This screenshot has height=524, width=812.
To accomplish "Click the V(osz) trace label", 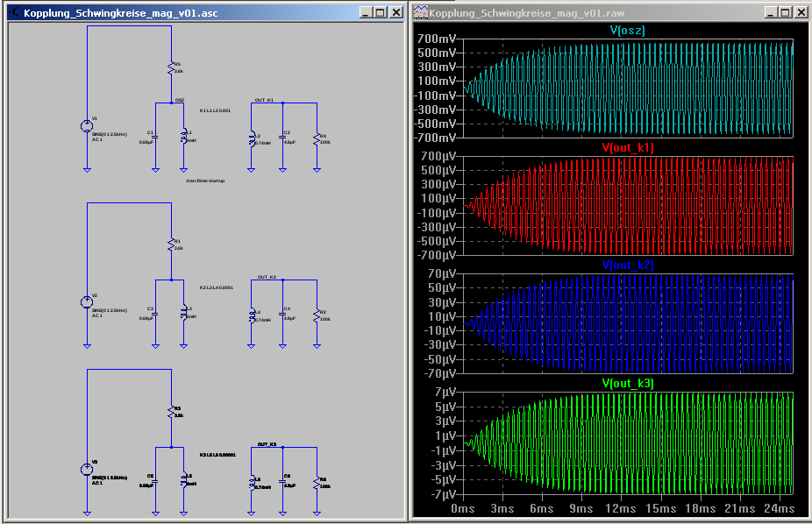I will coord(628,30).
